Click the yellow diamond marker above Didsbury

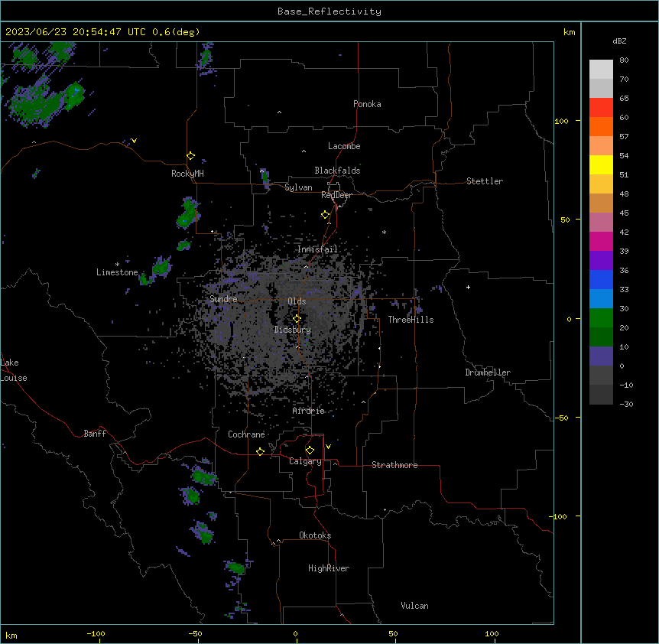pos(297,319)
